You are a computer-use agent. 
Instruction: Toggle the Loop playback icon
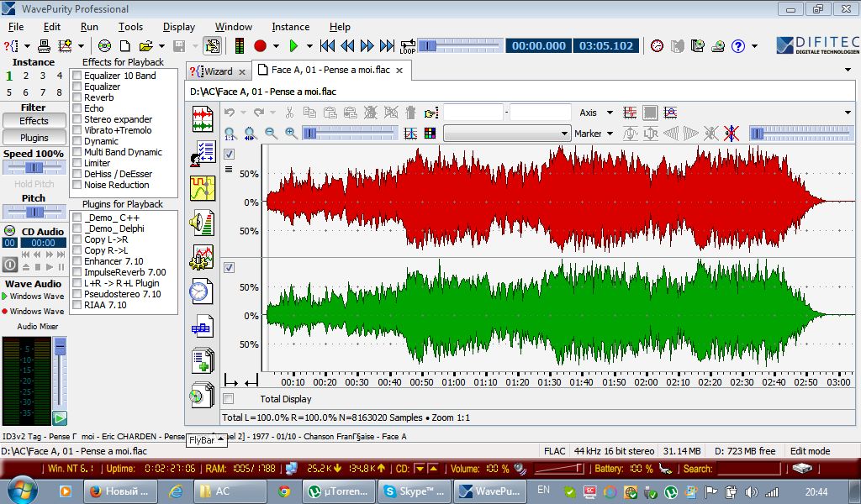(408, 45)
